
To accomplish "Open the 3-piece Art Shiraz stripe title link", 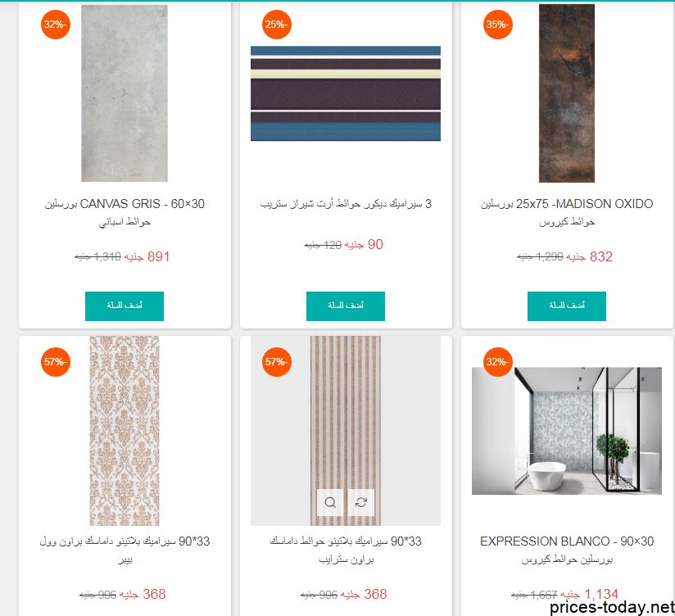I will click(x=346, y=204).
